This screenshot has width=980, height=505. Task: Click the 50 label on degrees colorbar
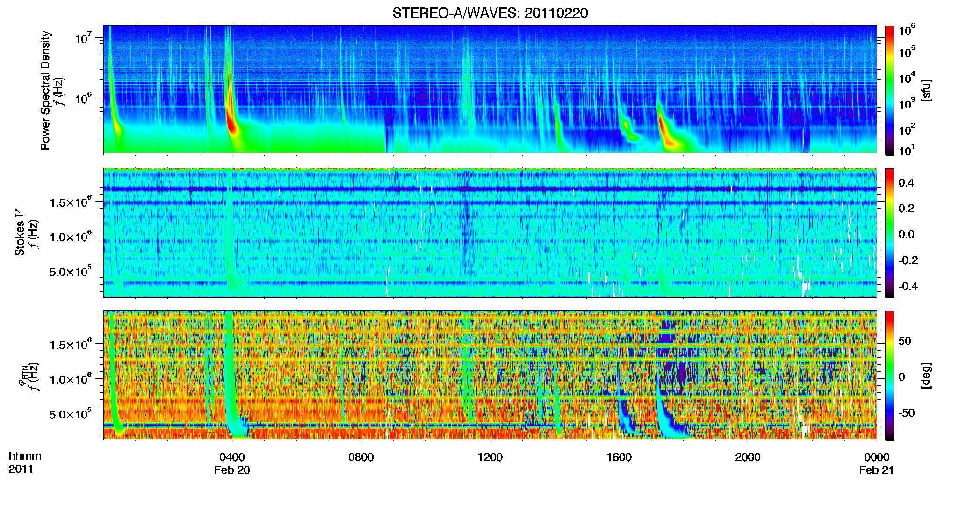coord(905,341)
